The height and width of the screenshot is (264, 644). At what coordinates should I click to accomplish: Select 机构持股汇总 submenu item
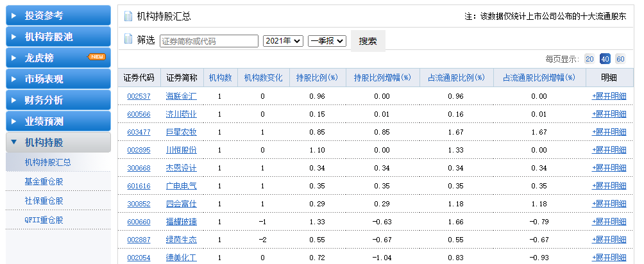[x=48, y=163]
